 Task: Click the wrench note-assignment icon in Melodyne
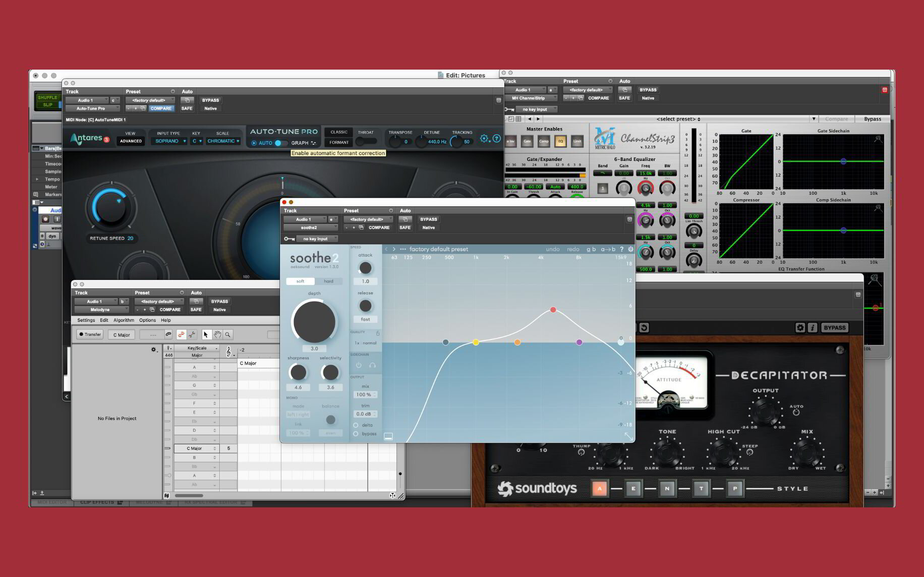(x=192, y=334)
